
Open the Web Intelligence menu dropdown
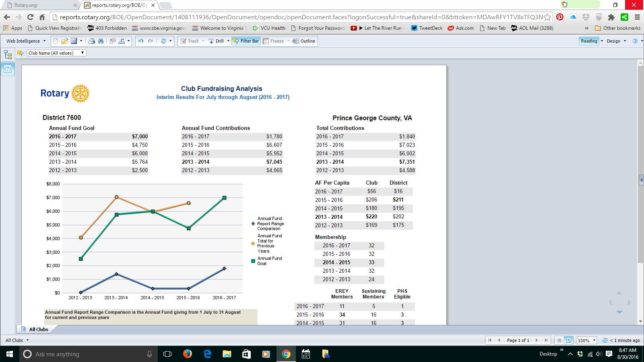pyautogui.click(x=26, y=41)
